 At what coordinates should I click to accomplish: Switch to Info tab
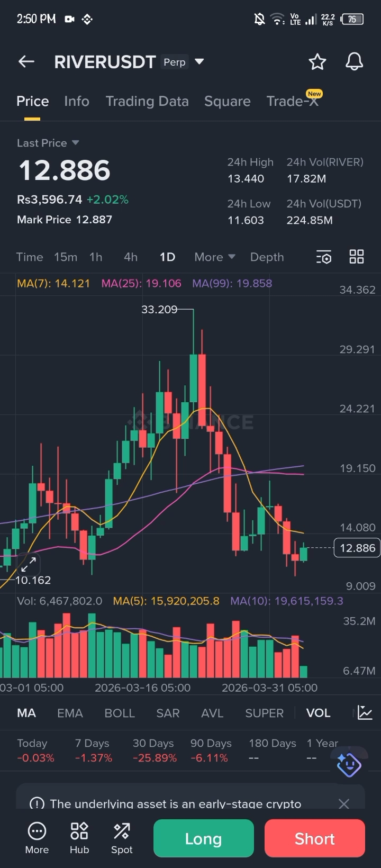(77, 101)
